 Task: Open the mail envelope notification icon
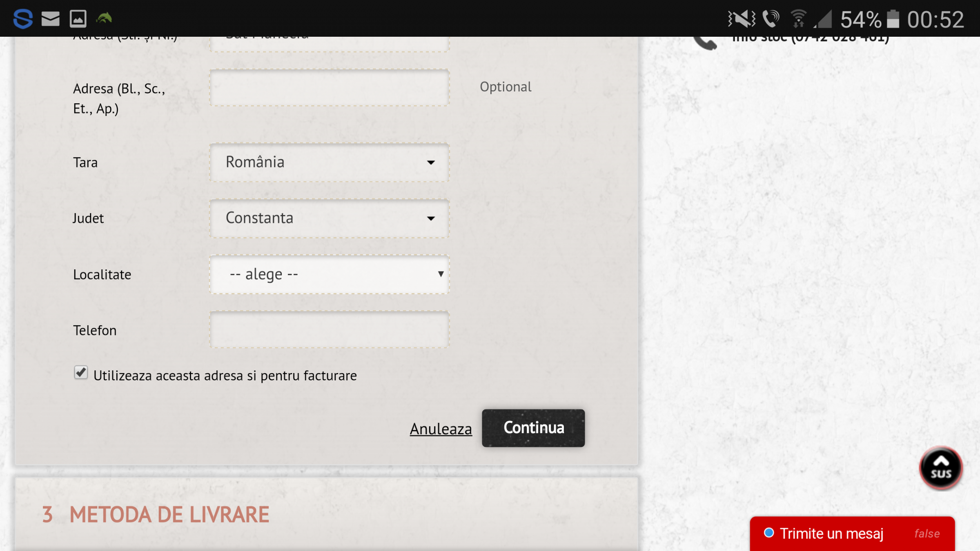[51, 19]
